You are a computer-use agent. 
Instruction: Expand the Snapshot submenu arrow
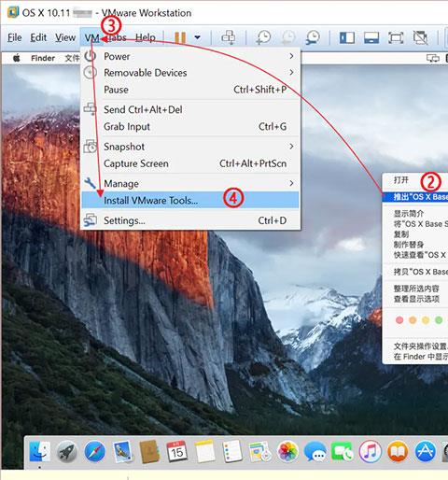(x=291, y=146)
